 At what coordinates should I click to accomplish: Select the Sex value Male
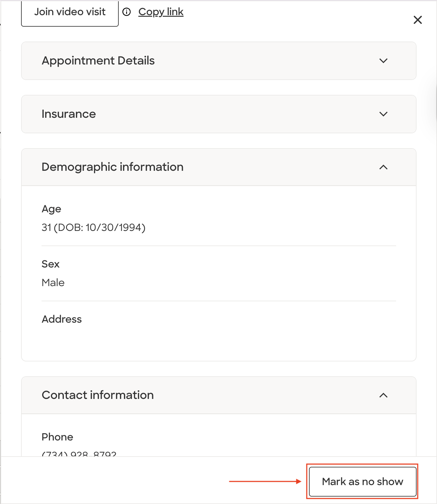53,283
